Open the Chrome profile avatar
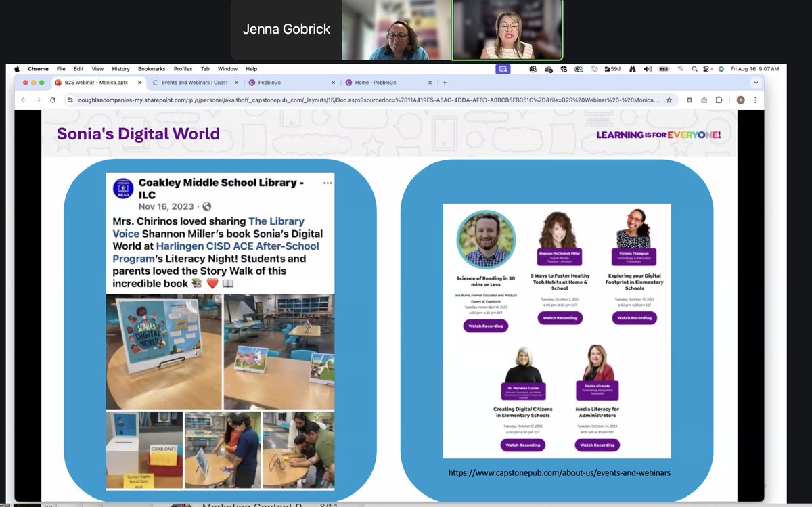This screenshot has width=812, height=507. [x=740, y=100]
